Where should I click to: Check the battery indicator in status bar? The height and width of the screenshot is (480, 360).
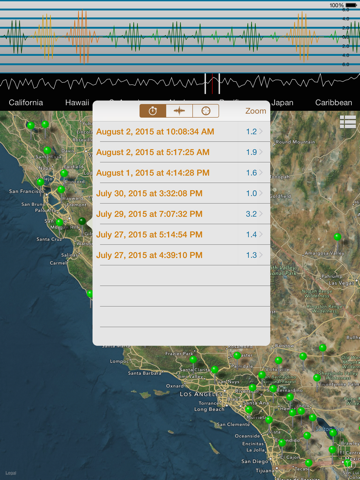[351, 5]
